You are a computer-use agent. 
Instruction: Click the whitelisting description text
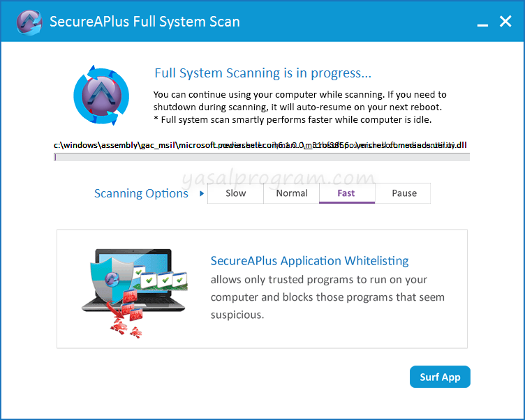click(327, 297)
